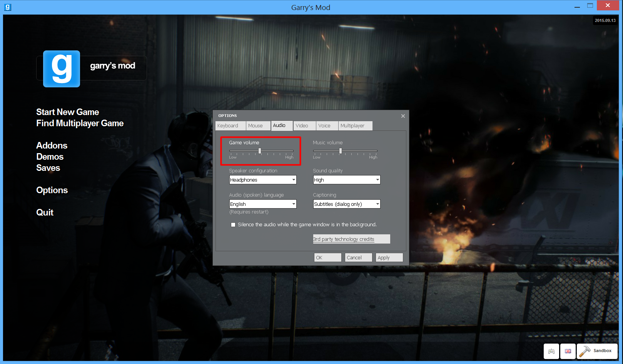Click the Sandbox gamemode button
Screen dimensions: 623x364
pos(597,351)
